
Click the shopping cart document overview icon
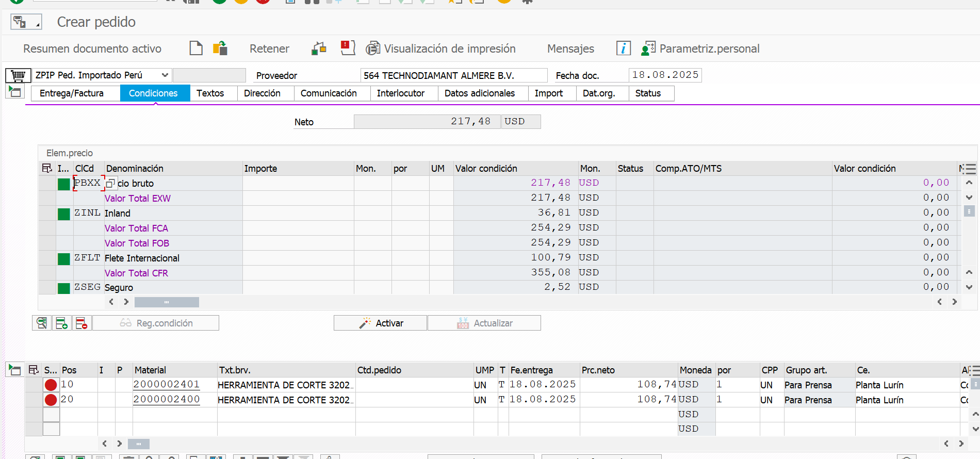click(18, 76)
